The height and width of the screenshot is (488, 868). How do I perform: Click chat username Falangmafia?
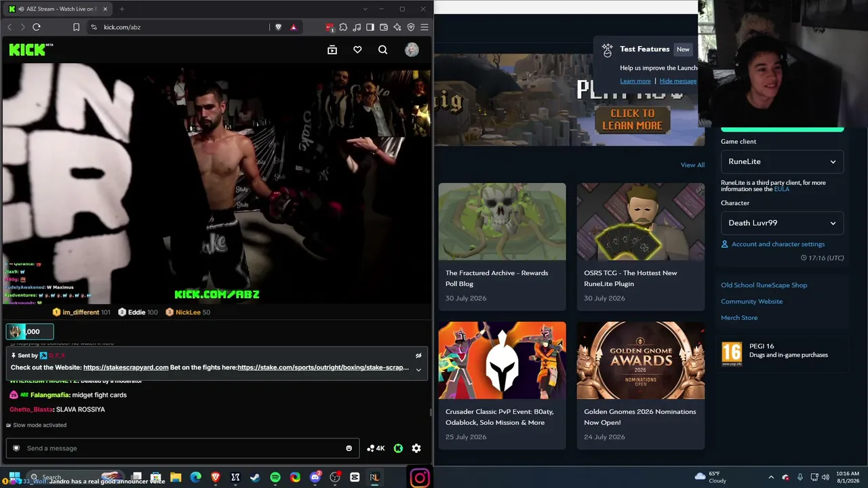point(50,395)
